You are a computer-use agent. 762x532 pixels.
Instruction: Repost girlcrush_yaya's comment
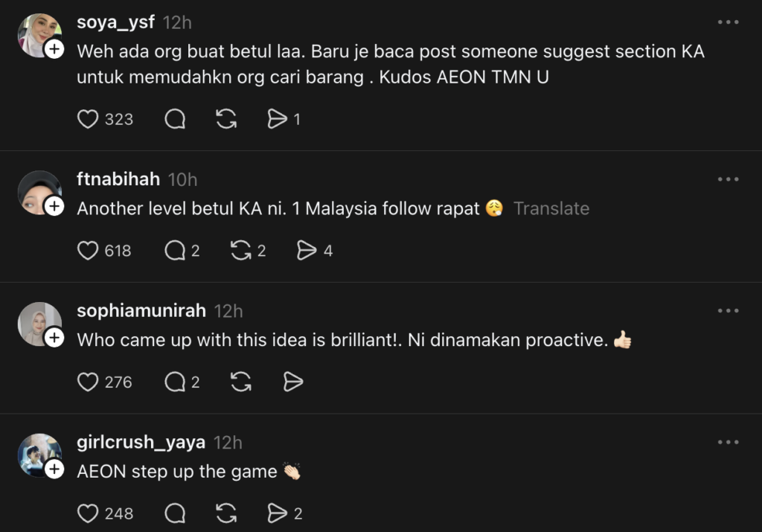pyautogui.click(x=225, y=513)
